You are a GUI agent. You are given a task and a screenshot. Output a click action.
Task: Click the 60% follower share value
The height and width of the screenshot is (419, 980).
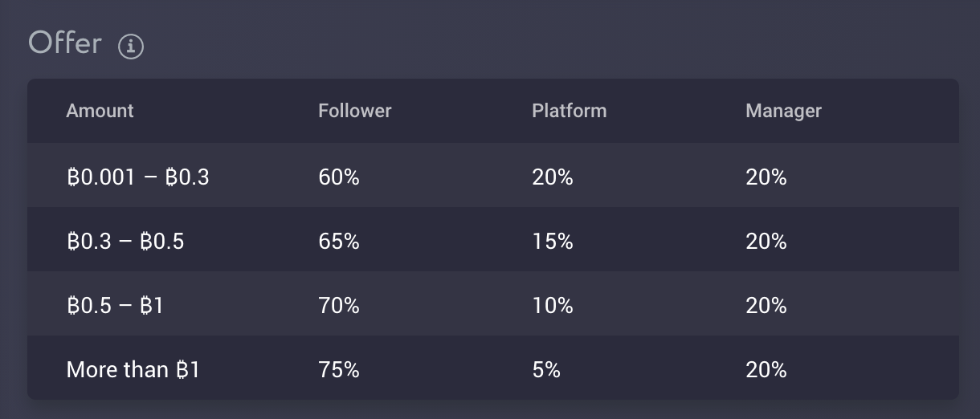(x=339, y=177)
